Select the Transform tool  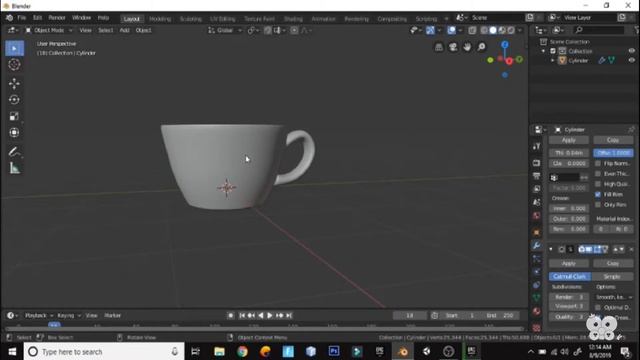click(14, 132)
